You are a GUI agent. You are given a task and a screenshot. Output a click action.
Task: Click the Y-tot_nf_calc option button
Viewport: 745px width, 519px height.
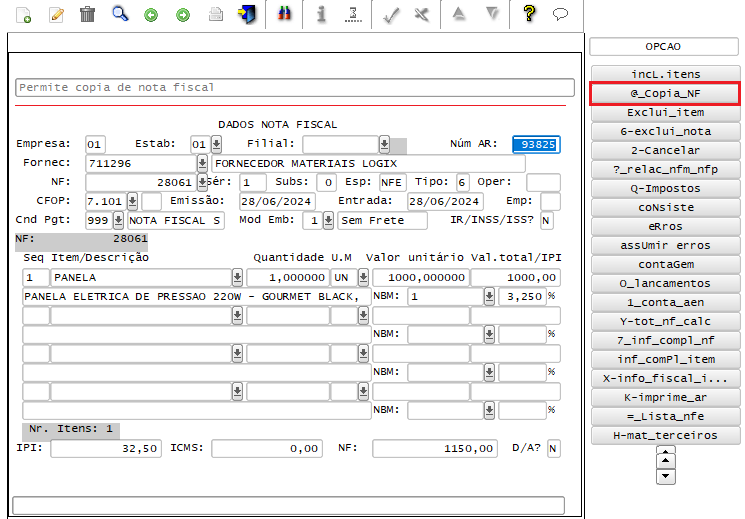(x=666, y=322)
